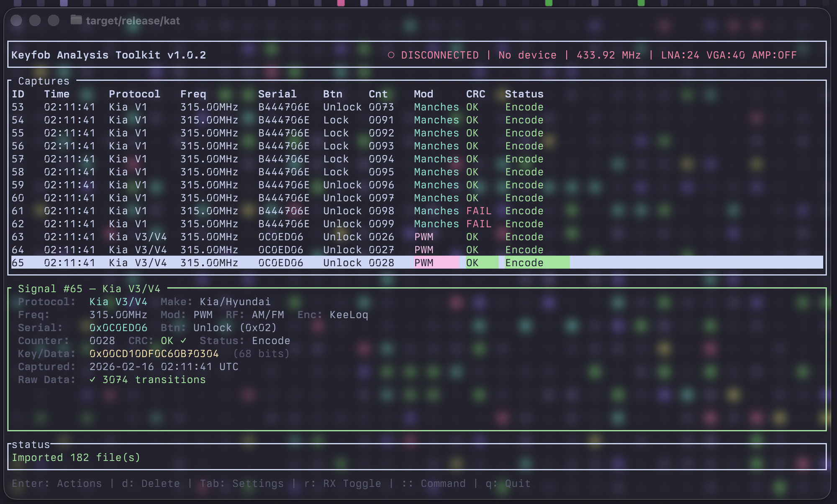Click the 'Tab: Settings' shortcut hint
The image size is (837, 504).
(x=241, y=484)
